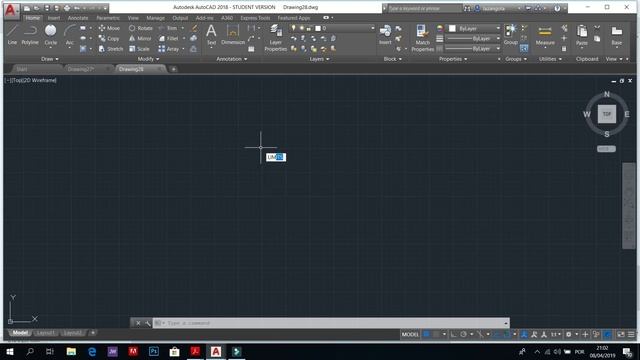This screenshot has height=360, width=640.
Task: Activate the Fillet command
Action: click(x=169, y=38)
